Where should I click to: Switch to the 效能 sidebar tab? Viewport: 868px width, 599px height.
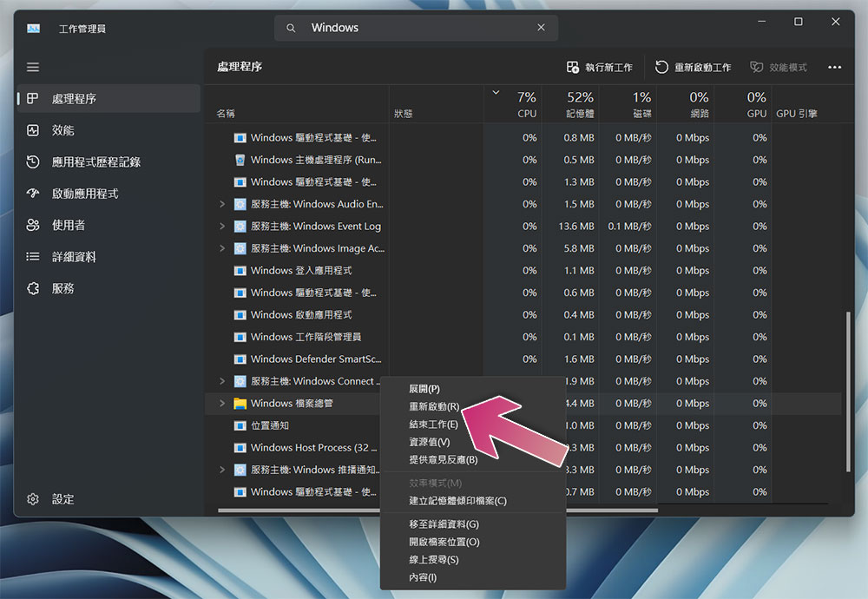pyautogui.click(x=108, y=130)
